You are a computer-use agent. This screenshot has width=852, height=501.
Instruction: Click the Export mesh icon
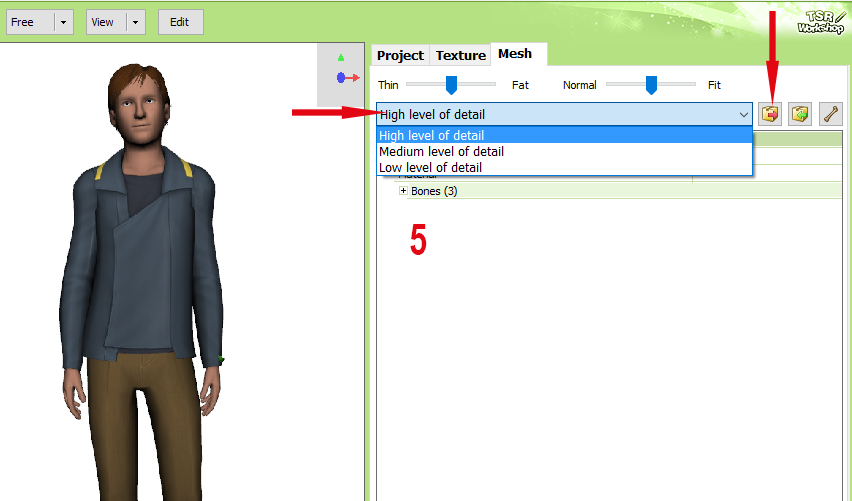click(x=800, y=114)
